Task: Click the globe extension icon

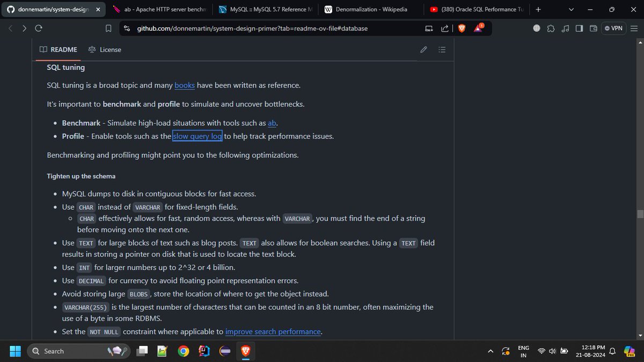Action: pos(537,28)
